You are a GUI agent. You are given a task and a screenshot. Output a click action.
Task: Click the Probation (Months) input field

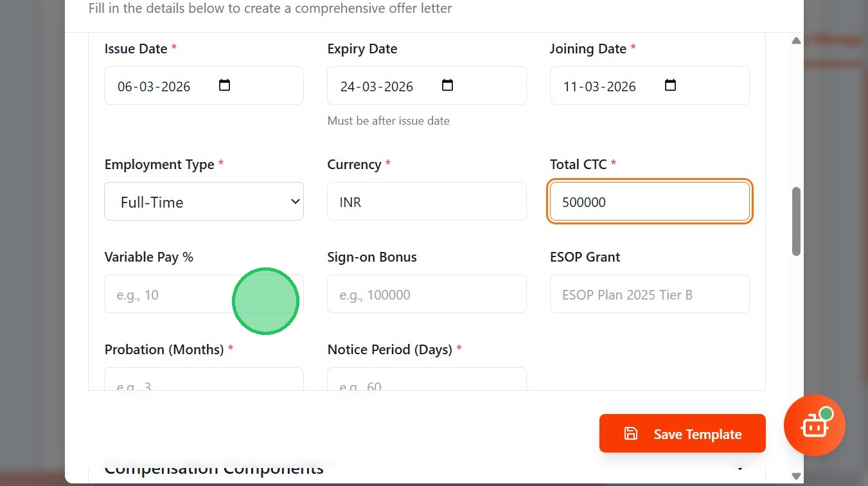point(204,381)
